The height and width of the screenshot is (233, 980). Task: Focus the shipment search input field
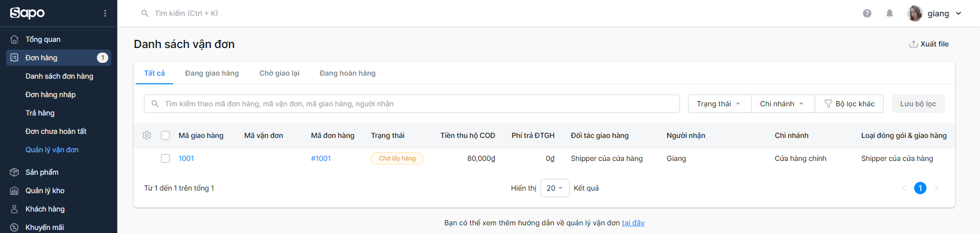point(412,104)
